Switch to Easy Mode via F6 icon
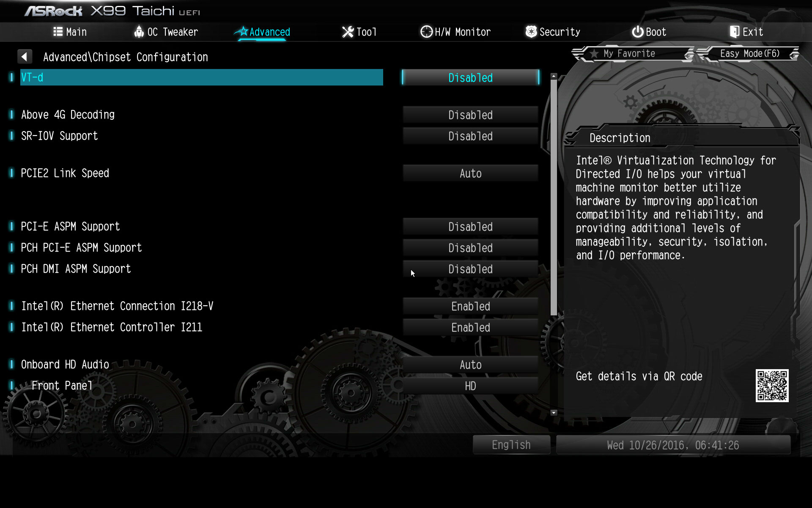The width and height of the screenshot is (812, 508). click(750, 54)
